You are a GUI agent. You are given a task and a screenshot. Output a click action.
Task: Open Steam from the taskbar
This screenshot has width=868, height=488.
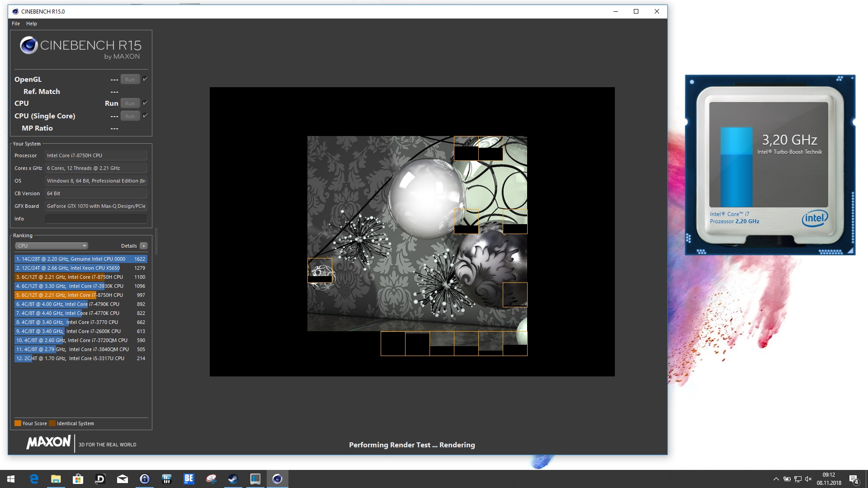(233, 479)
